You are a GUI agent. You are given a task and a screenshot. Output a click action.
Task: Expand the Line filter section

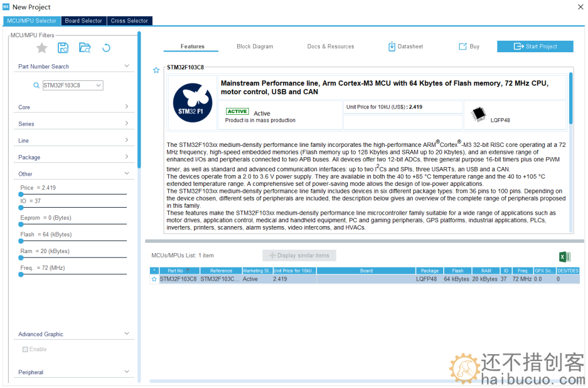click(127, 140)
